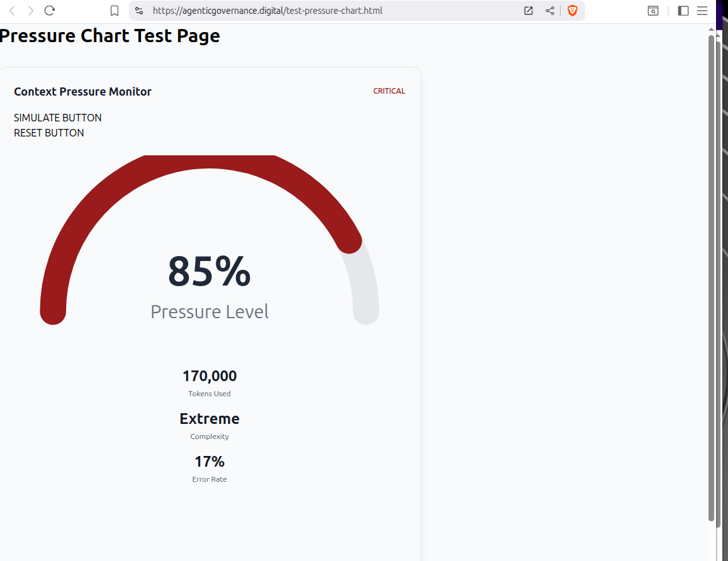This screenshot has width=728, height=561.
Task: Click the browser back arrow
Action: coord(12,11)
